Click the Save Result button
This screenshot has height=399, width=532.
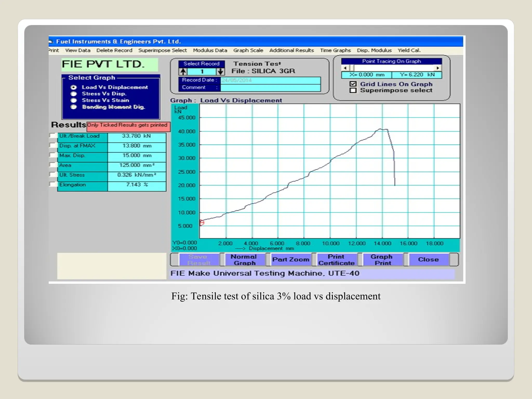click(199, 260)
